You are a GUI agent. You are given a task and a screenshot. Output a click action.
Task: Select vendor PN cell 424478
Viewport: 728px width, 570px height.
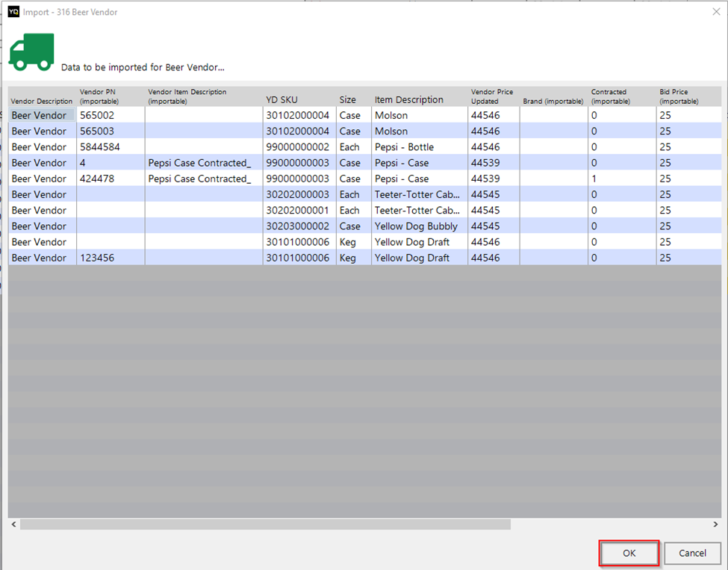pyautogui.click(x=111, y=179)
